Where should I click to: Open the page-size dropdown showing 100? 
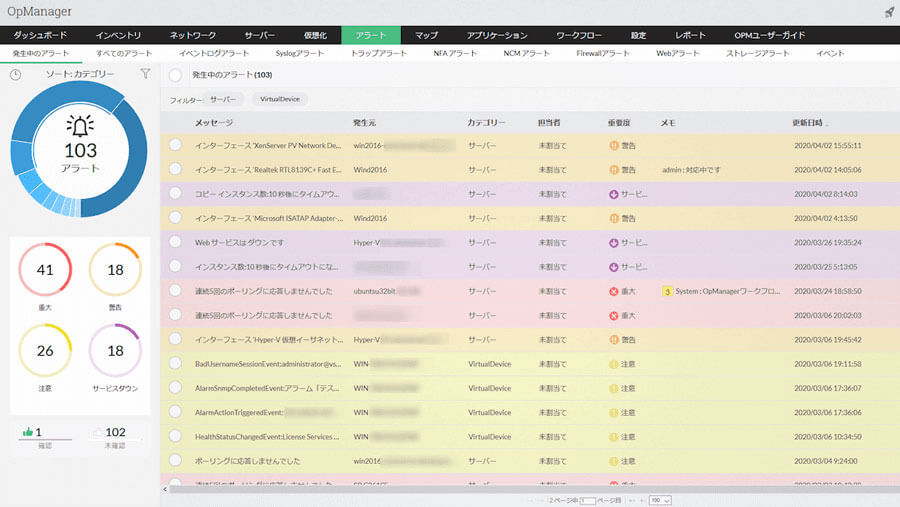point(660,499)
